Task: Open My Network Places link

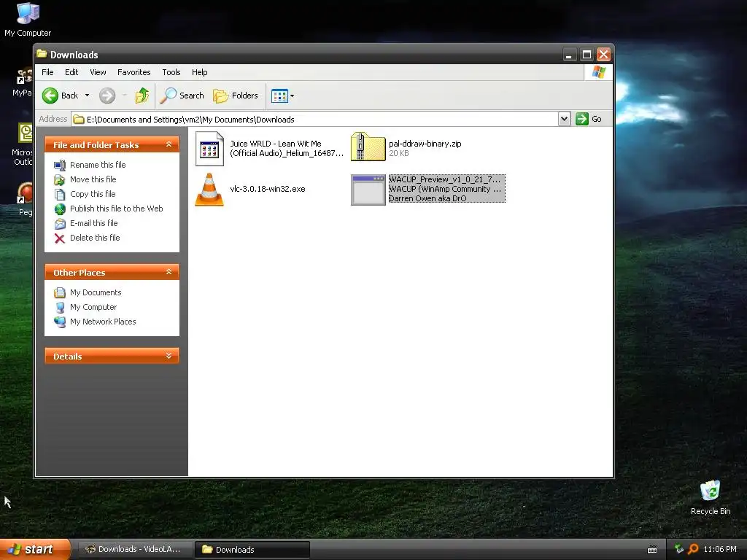Action: [103, 322]
